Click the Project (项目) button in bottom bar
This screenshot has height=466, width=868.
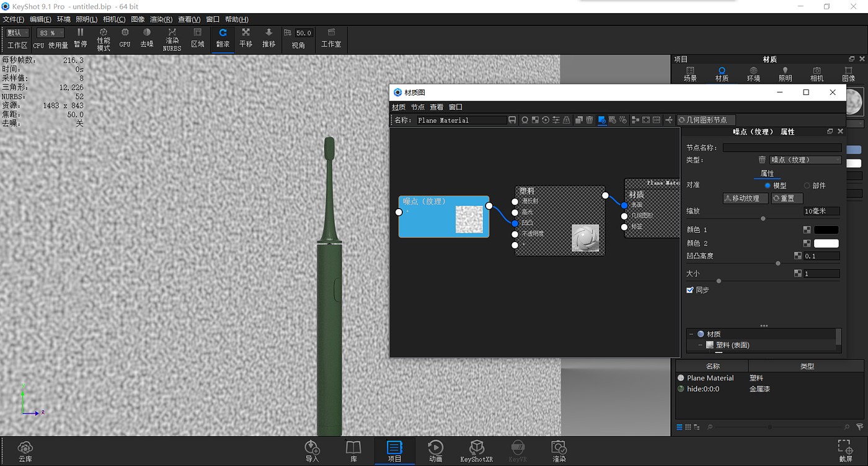394,451
